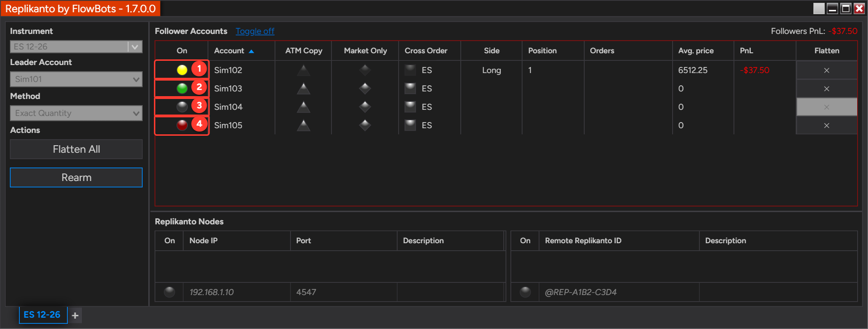Flatten the Sim105 account
868x329 pixels.
coord(827,125)
